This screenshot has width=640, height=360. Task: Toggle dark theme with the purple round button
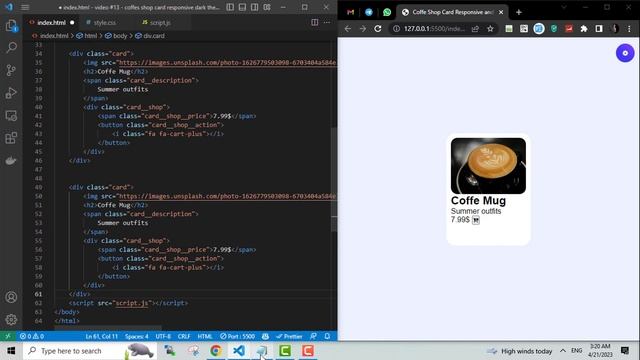tap(625, 53)
